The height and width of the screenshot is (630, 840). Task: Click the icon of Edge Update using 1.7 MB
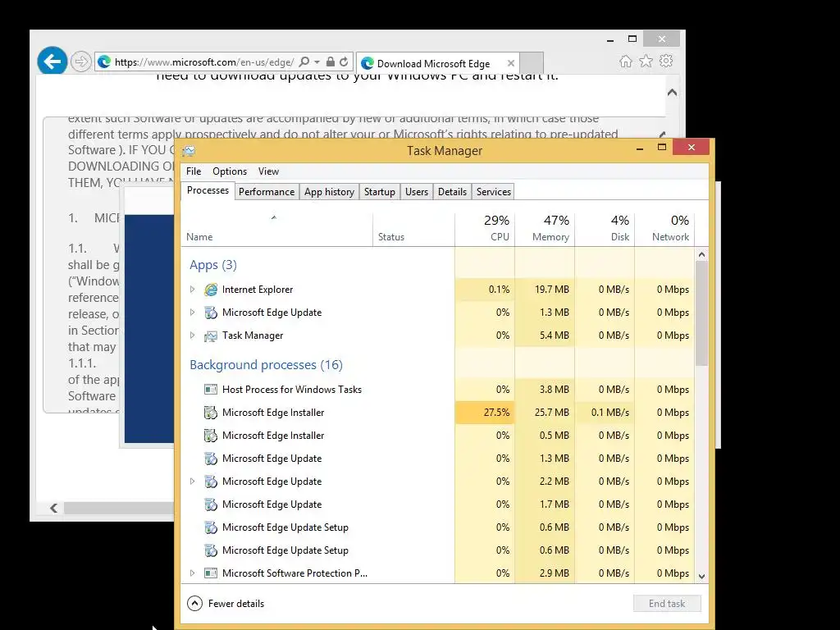[x=211, y=504]
